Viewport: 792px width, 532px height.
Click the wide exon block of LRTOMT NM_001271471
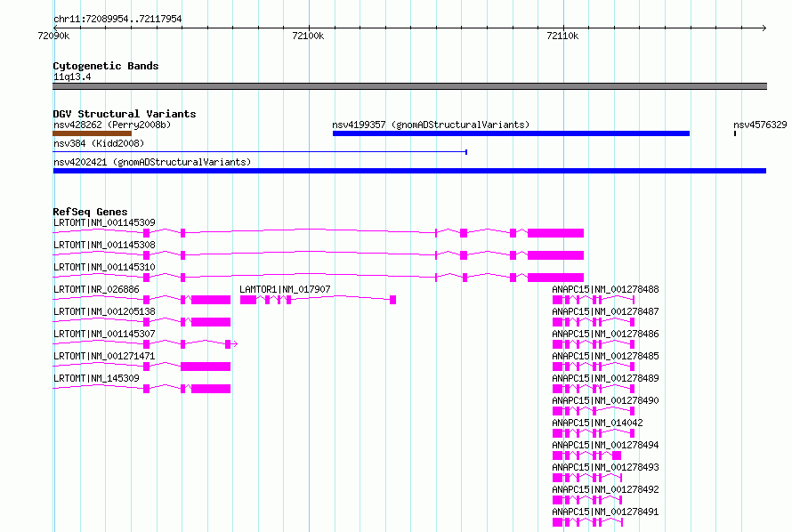206,367
